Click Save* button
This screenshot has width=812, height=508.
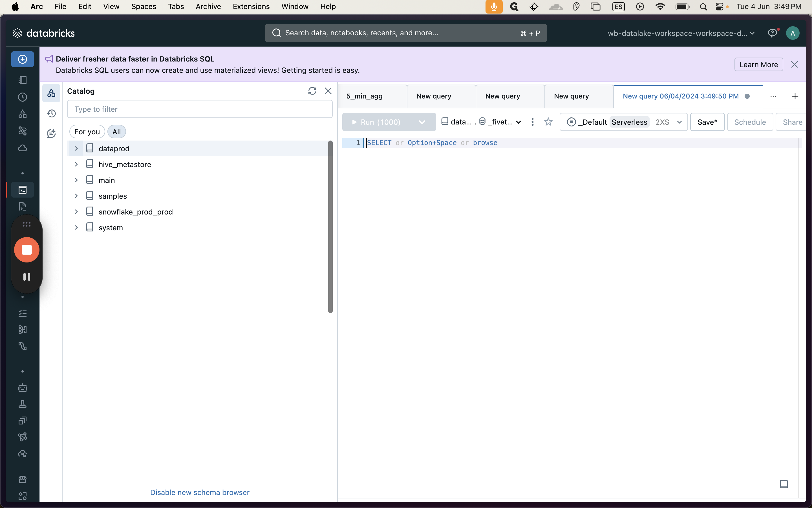pyautogui.click(x=707, y=122)
